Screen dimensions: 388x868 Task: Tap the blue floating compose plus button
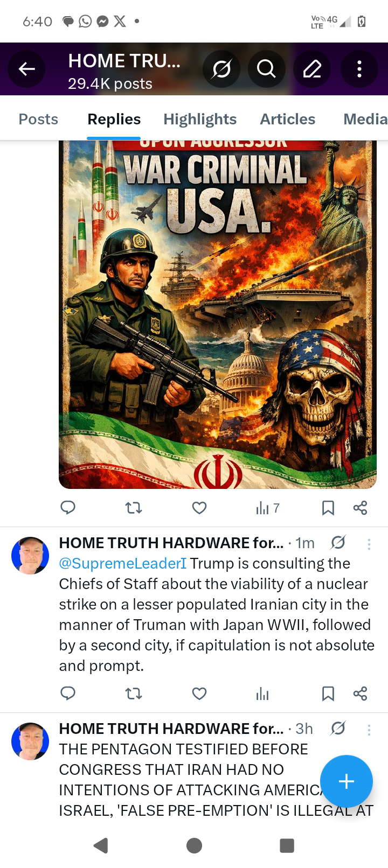pos(346,781)
